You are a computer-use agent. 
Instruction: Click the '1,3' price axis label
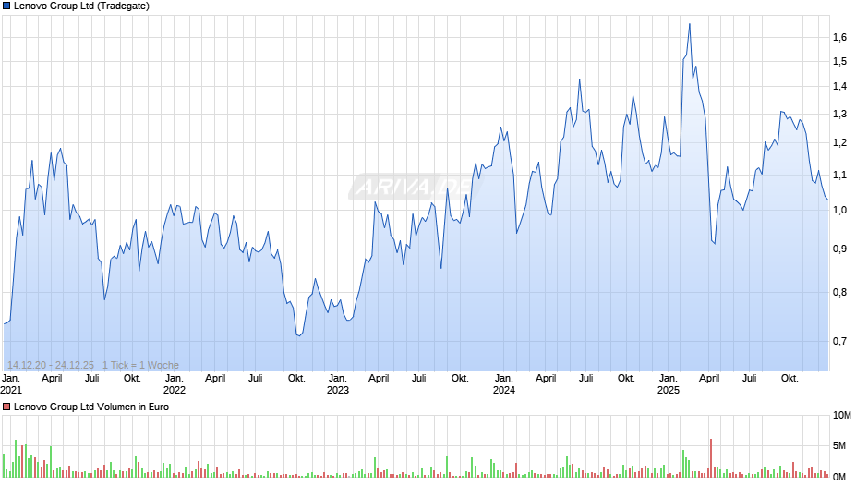tap(839, 115)
